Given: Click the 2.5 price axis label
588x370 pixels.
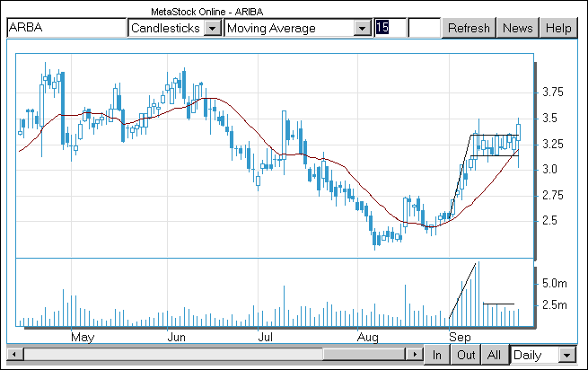Looking at the screenshot, I should pos(550,221).
